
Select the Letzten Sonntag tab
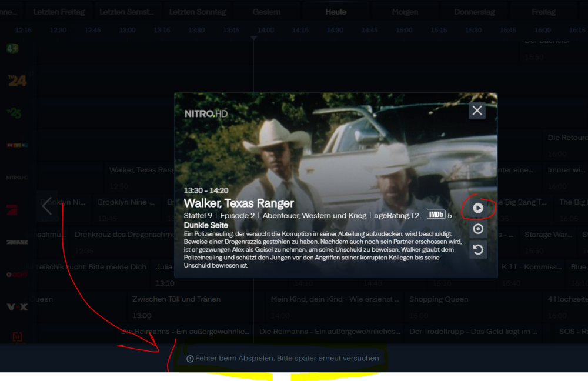click(197, 12)
